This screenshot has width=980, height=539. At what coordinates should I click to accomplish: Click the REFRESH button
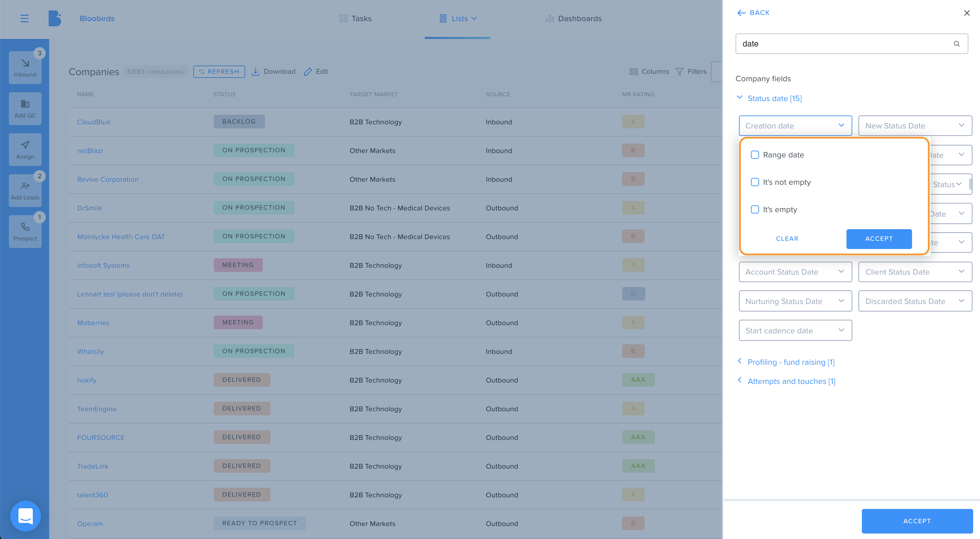[219, 72]
